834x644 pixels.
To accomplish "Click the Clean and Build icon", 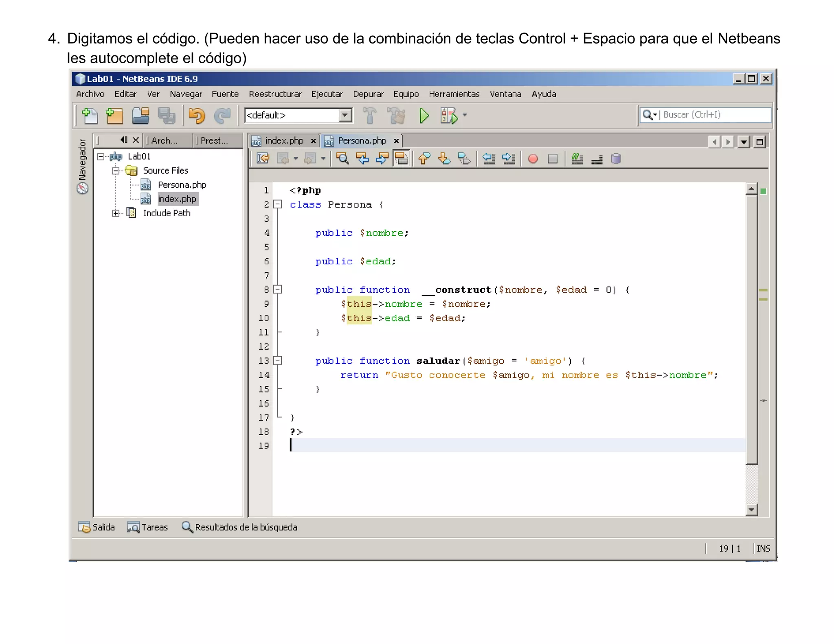I will pyautogui.click(x=396, y=116).
